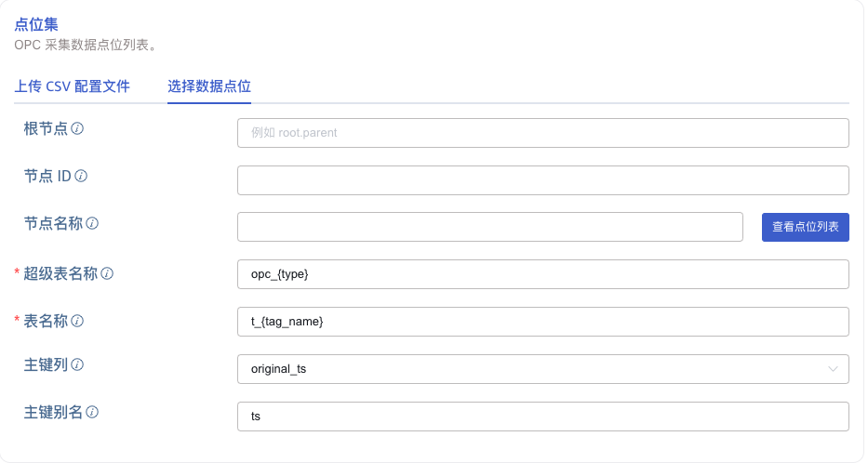This screenshot has height=463, width=868.
Task: Show the help tooltip icon for 节点名称
Action: 92,223
